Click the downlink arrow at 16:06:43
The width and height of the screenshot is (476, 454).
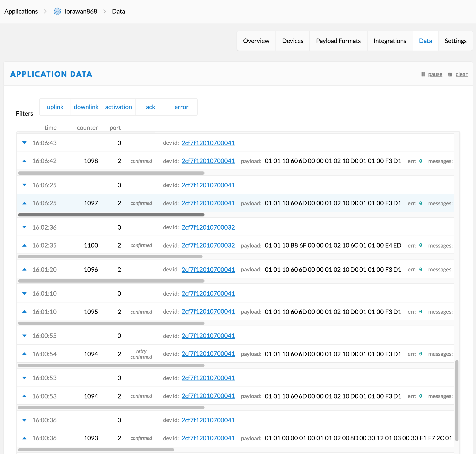click(24, 143)
